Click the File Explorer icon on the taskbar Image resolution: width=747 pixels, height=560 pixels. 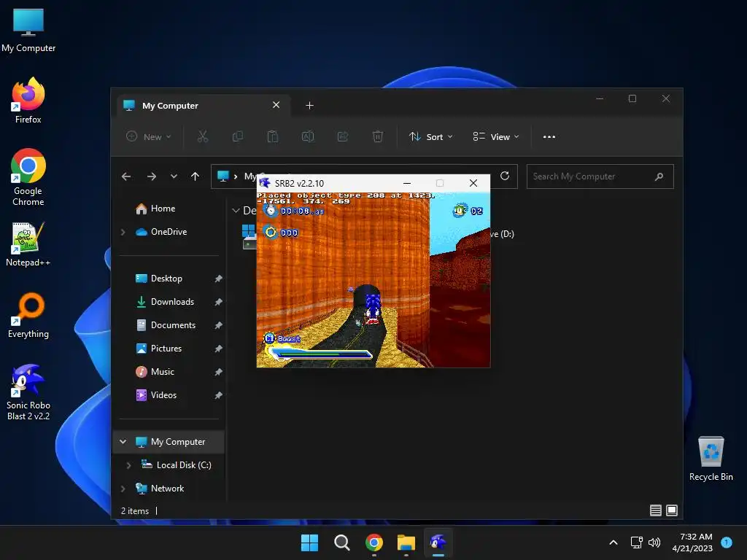point(406,542)
